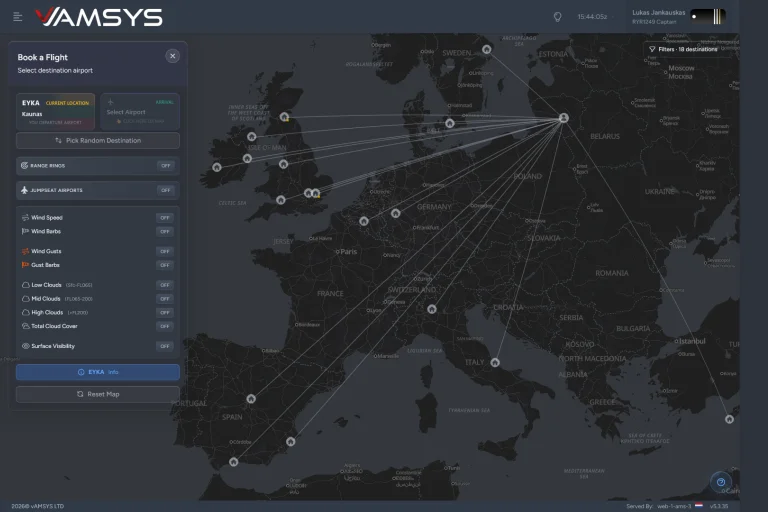Image resolution: width=768 pixels, height=512 pixels.
Task: Enable Surface Visibility layer
Action: pyautogui.click(x=165, y=346)
